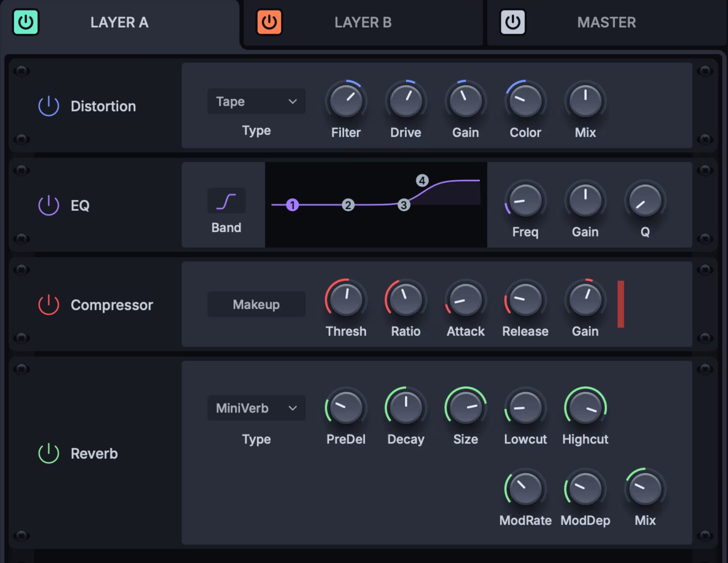This screenshot has height=563, width=728.
Task: Click the Reverb PreDel knob
Action: [346, 407]
